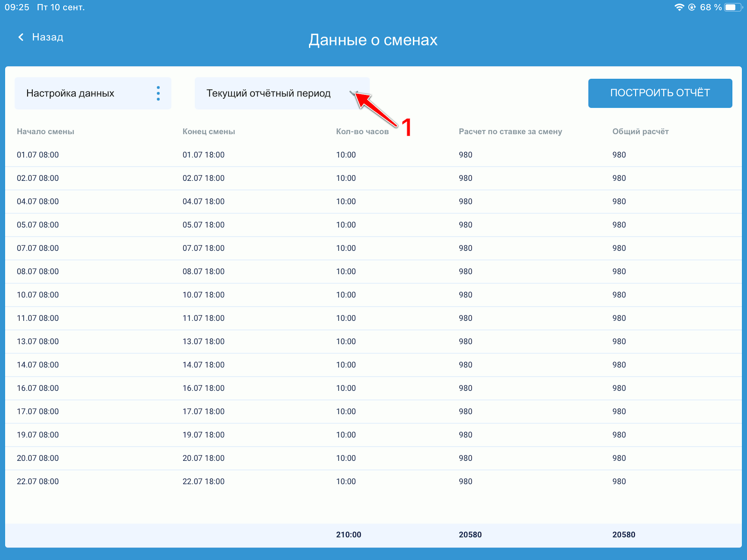747x560 pixels.
Task: Select the shift start 19.07 08:00
Action: pyautogui.click(x=38, y=435)
